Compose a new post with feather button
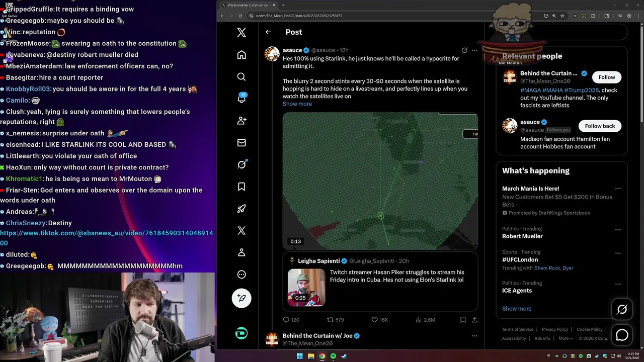Image resolution: width=644 pixels, height=362 pixels. tap(242, 298)
